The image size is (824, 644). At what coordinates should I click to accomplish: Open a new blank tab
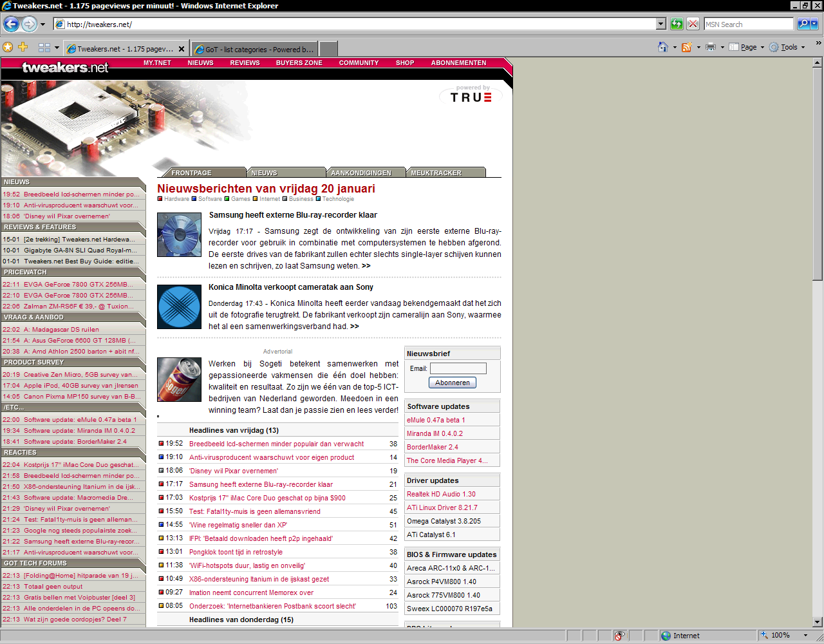click(x=328, y=49)
